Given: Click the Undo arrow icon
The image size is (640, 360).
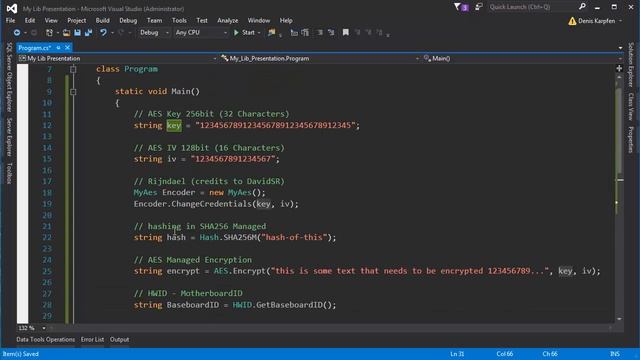Looking at the screenshot, I should [103, 32].
